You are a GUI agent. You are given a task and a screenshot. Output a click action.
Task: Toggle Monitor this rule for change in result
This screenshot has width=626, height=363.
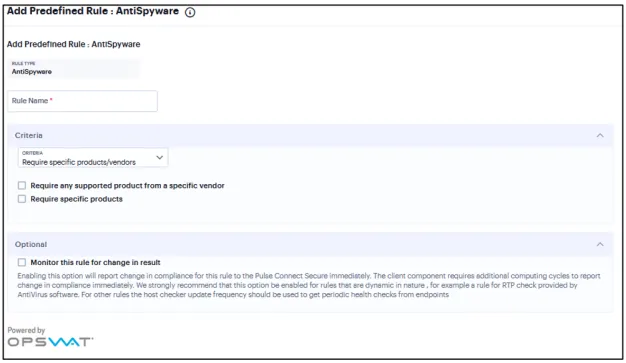coord(22,262)
